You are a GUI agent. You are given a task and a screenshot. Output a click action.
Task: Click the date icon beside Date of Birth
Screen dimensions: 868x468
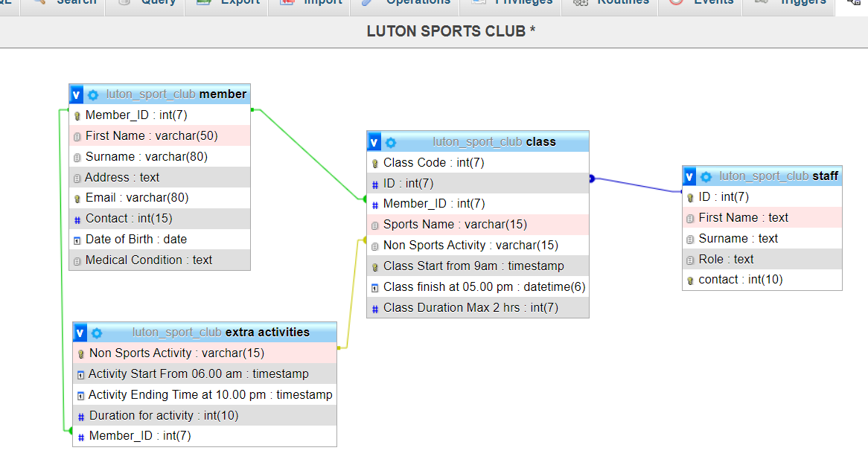point(77,240)
